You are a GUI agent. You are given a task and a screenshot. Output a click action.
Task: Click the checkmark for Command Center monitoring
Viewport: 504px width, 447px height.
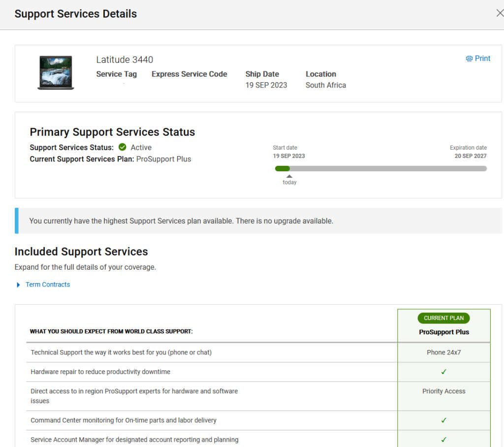(x=443, y=420)
